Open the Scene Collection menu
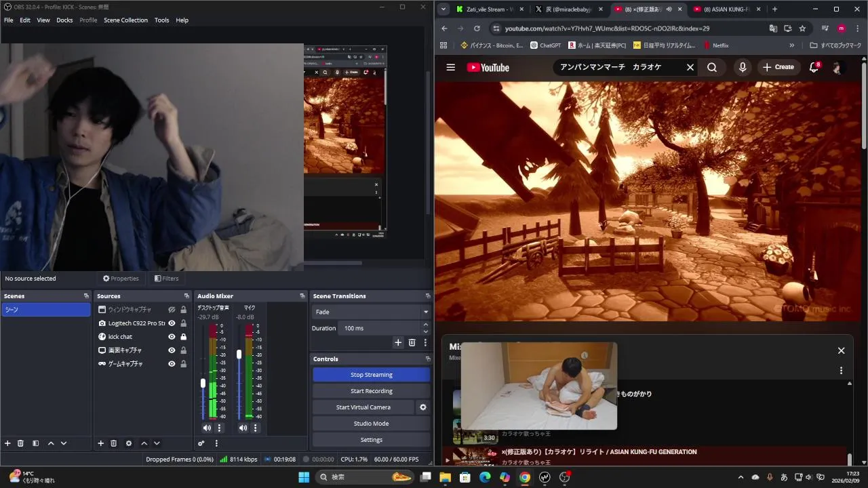Viewport: 868px width, 488px height. point(125,20)
